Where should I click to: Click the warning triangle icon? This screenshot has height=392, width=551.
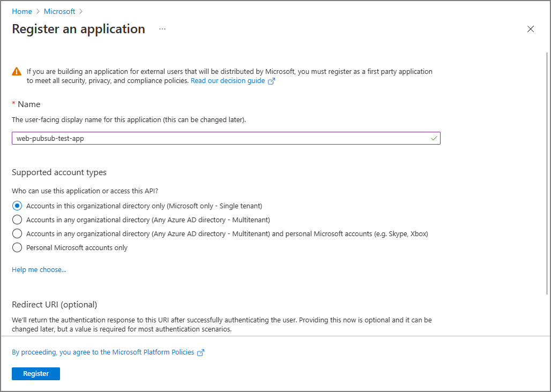pyautogui.click(x=17, y=72)
